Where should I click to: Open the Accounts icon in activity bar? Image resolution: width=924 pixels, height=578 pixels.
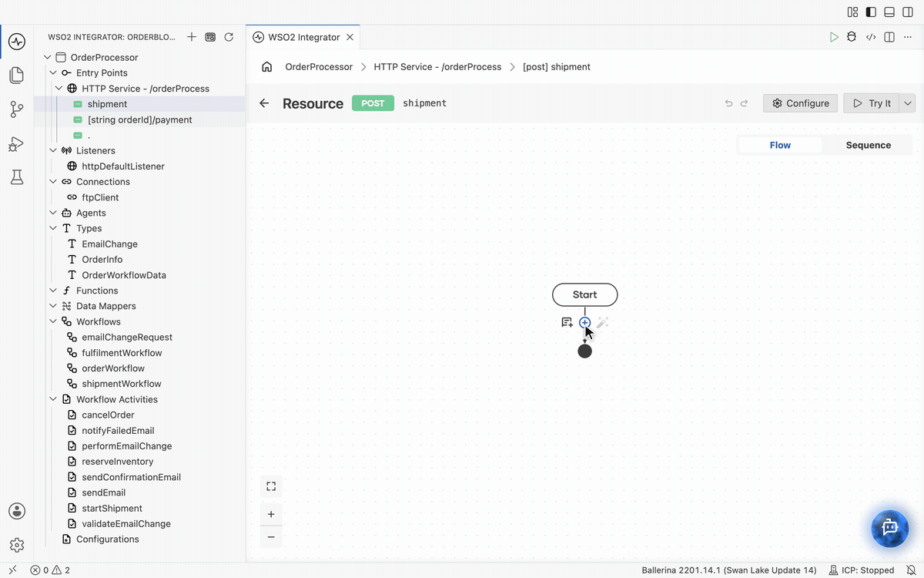(x=17, y=511)
